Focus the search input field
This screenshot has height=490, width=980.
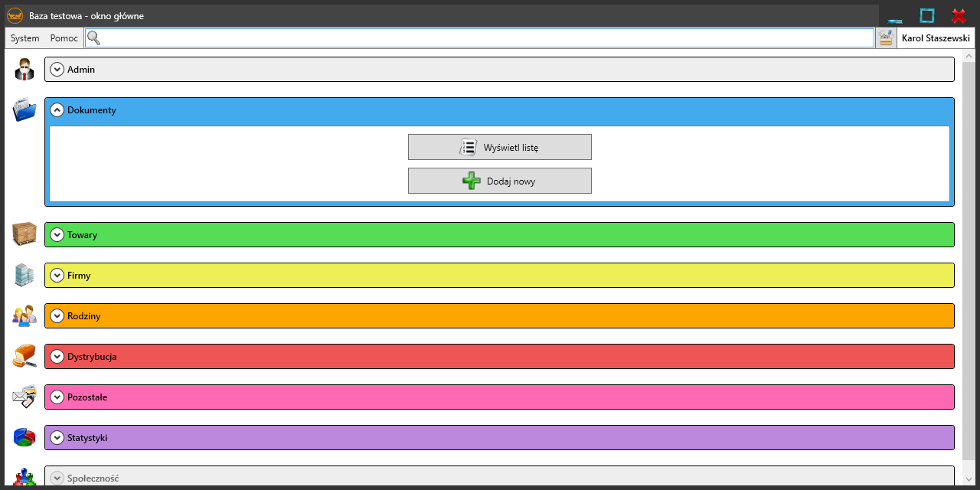click(479, 38)
